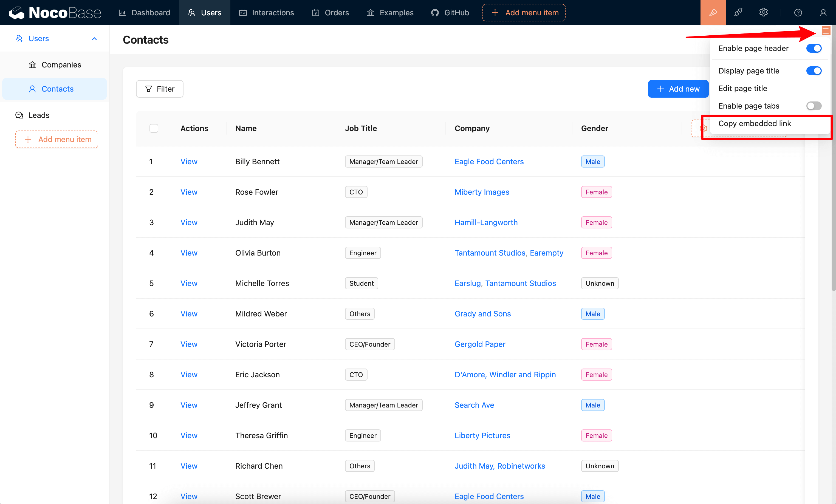Click the NocoBase logo
This screenshot has width=836, height=504.
pyautogui.click(x=55, y=13)
